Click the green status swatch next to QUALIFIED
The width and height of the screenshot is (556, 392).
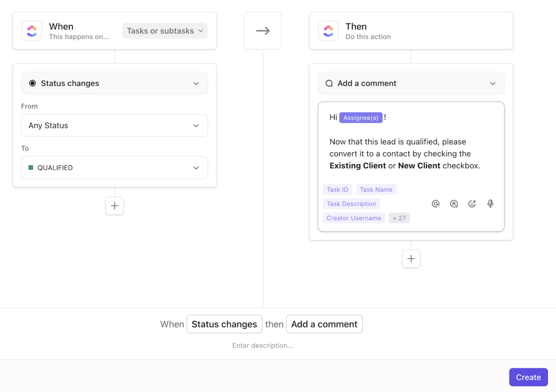(x=31, y=167)
